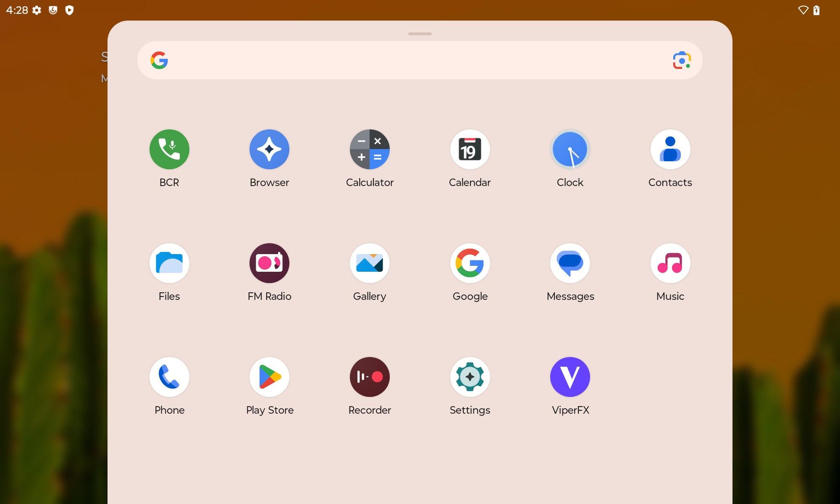
Task: Open the Gallery app
Action: click(x=370, y=263)
